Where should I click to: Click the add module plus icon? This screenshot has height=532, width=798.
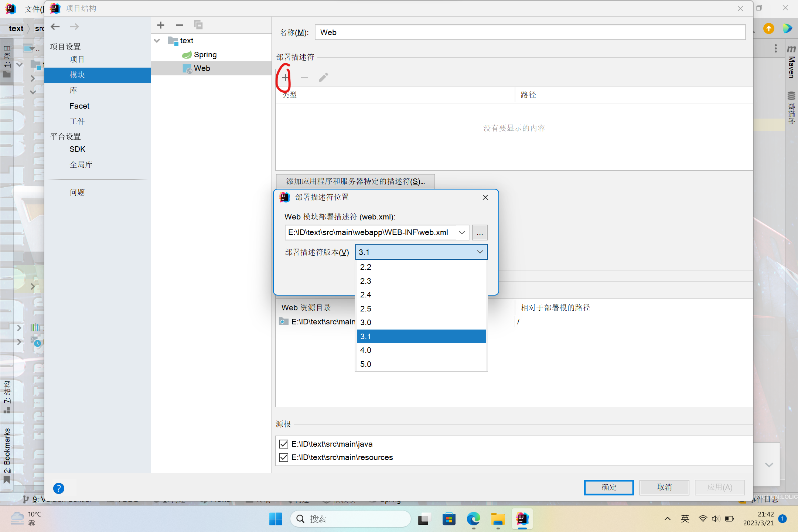click(x=161, y=25)
